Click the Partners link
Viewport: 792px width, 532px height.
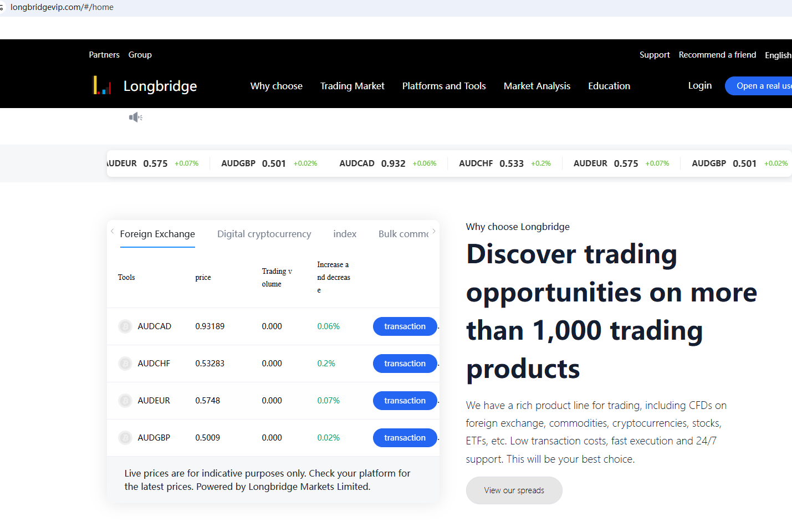[104, 55]
